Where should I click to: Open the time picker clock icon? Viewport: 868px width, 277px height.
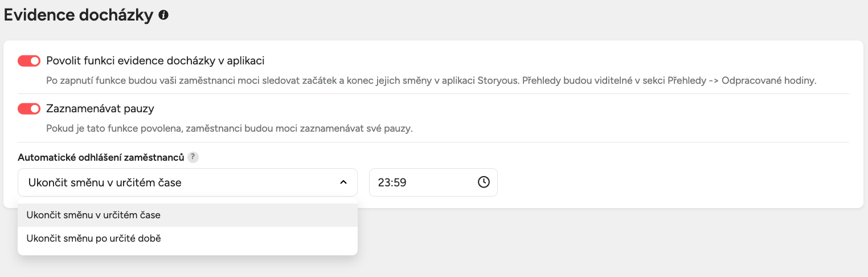(x=483, y=182)
